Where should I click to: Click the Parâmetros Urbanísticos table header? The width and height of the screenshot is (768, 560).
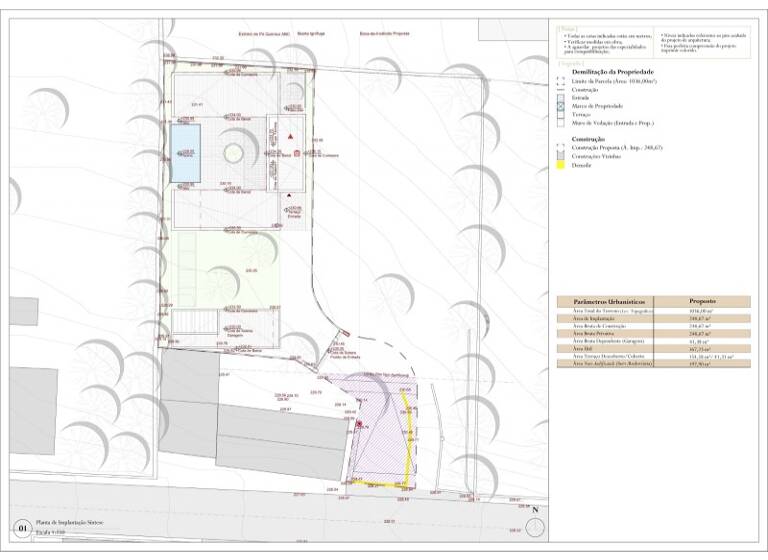coord(608,301)
